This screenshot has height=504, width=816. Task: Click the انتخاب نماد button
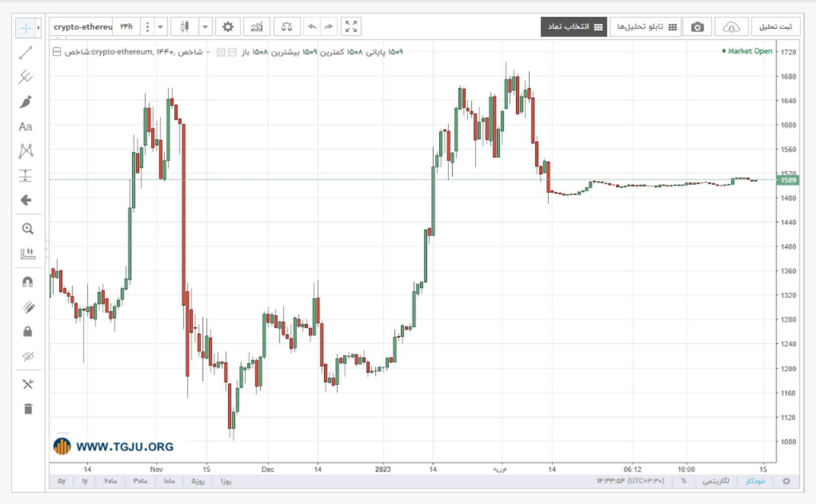point(574,27)
